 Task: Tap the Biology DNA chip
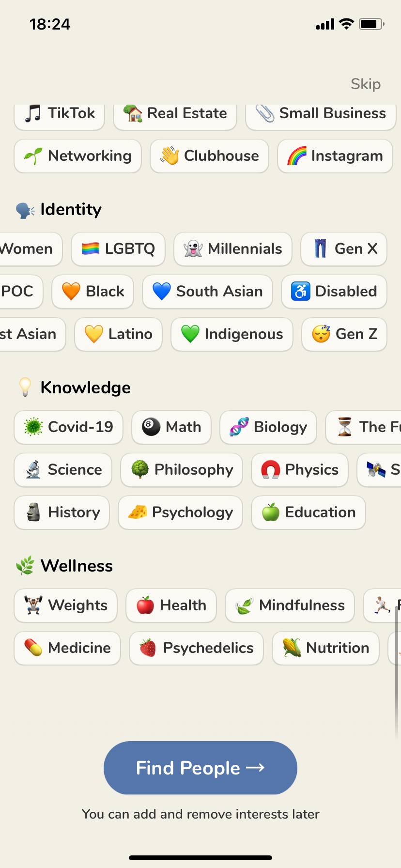pyautogui.click(x=268, y=427)
